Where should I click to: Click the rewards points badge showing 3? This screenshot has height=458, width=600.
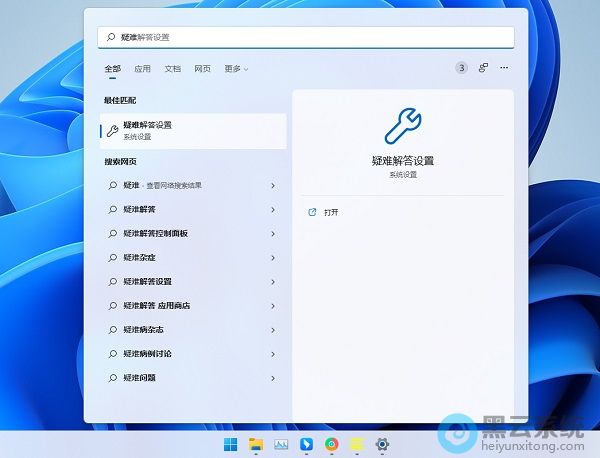pos(461,68)
